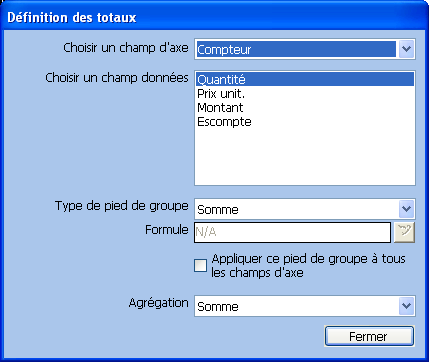Click the 'Formule' label text
Screen dimensions: 429x362
click(x=167, y=230)
